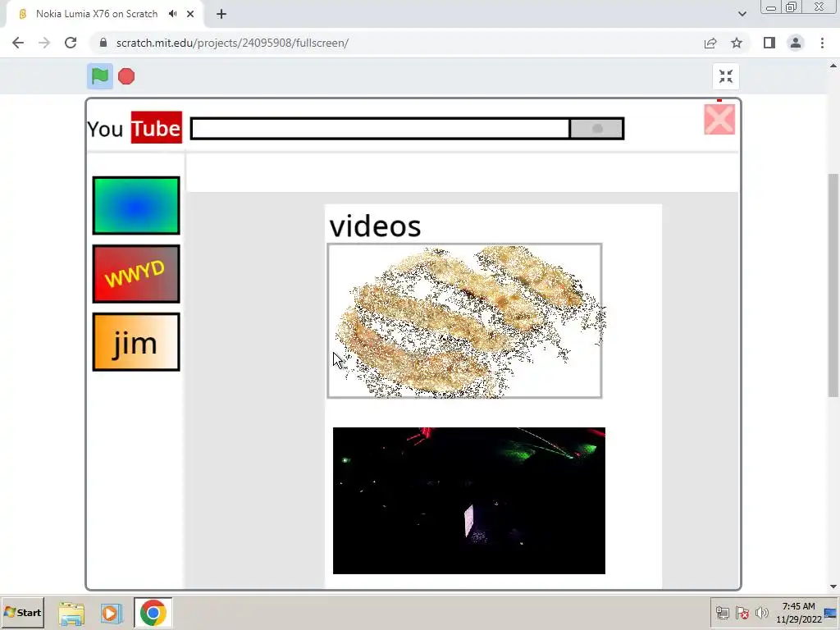Share this page using the share icon
Viewport: 840px width, 630px height.
coord(710,43)
